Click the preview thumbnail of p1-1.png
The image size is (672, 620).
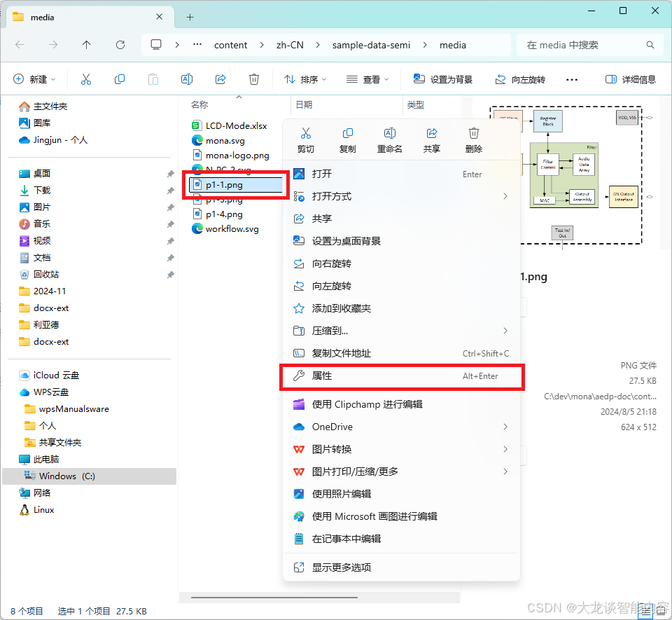(566, 176)
